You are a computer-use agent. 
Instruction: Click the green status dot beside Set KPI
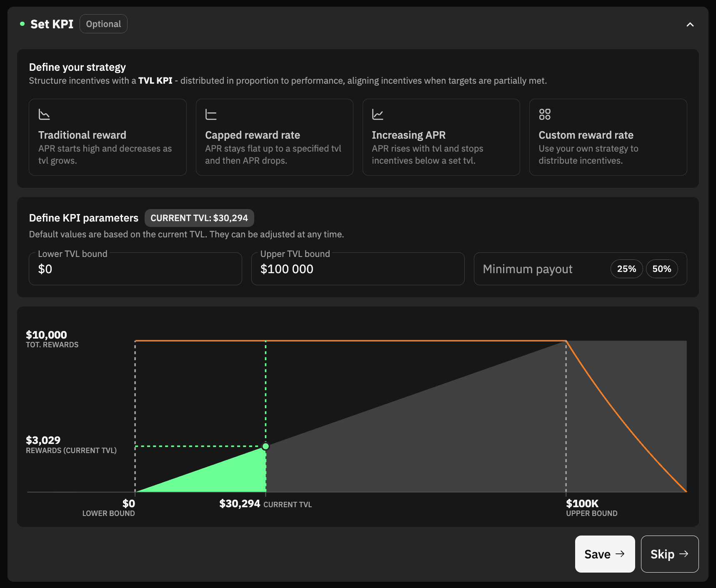coord(22,24)
